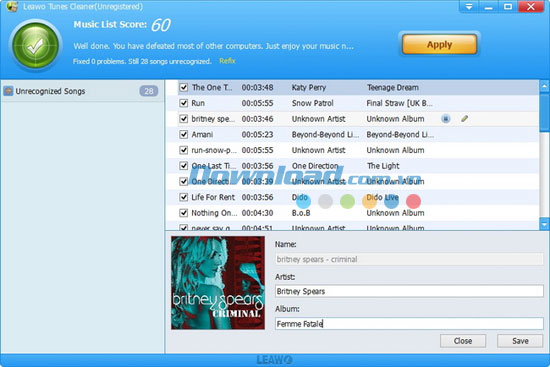Toggle the One Directi... song checkbox
The height and width of the screenshot is (367, 550).
pos(183,181)
